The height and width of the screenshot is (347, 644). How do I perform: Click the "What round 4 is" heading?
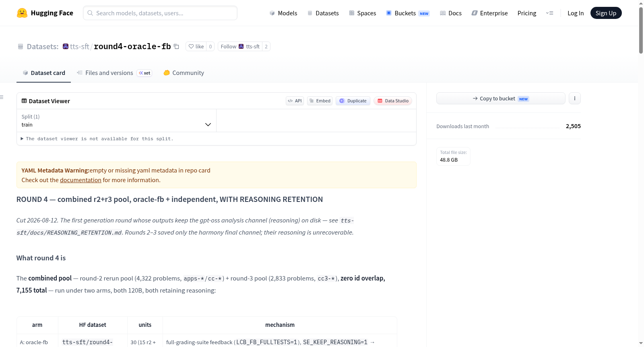[x=41, y=258]
